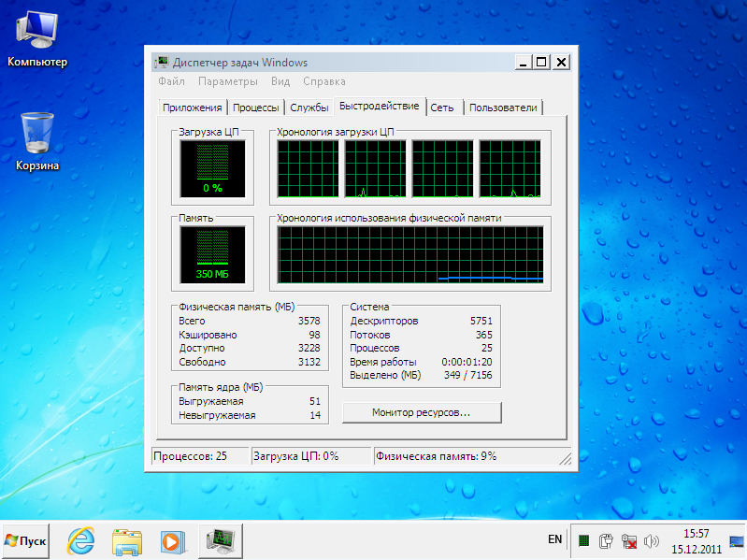Switch to the Приложения tab
The height and width of the screenshot is (560, 747).
coord(193,108)
